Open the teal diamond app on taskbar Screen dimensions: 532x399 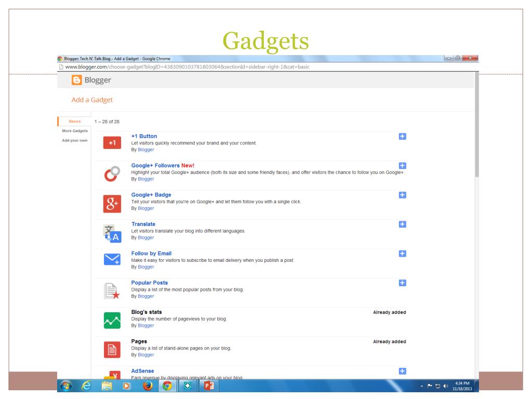point(188,386)
